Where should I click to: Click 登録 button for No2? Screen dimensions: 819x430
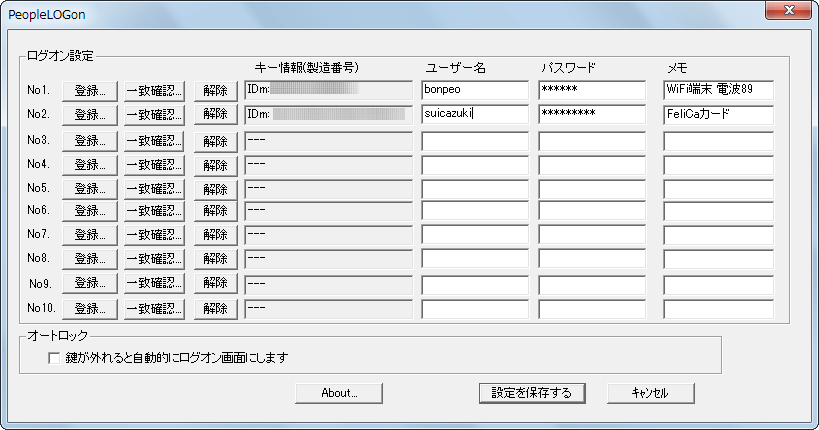point(90,114)
